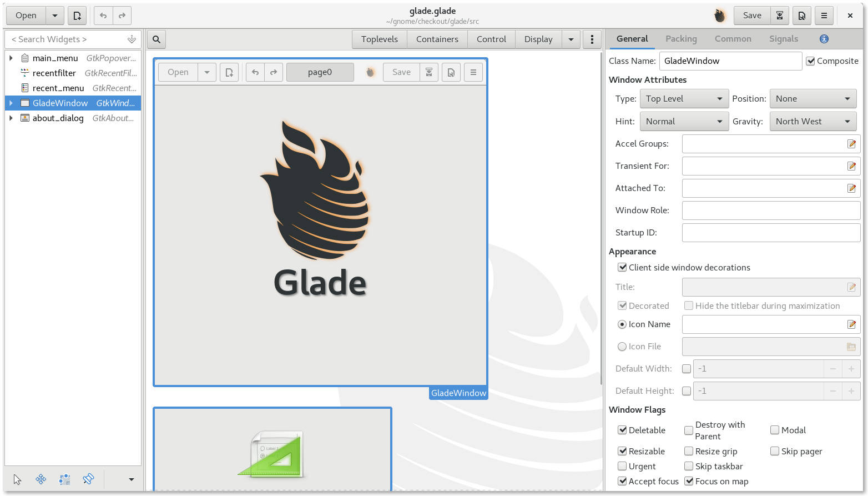Switch to the Packing tab
Image resolution: width=868 pixels, height=496 pixels.
pyautogui.click(x=681, y=39)
